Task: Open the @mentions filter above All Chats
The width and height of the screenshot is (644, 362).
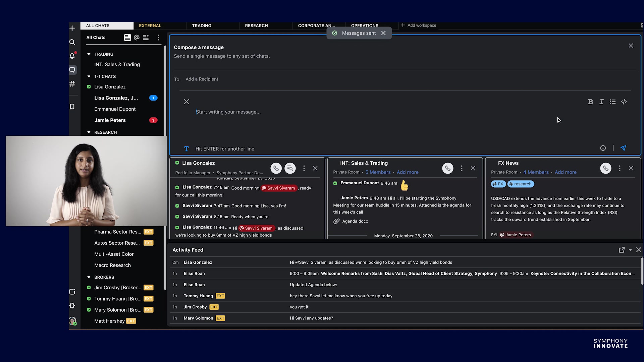Action: pyautogui.click(x=136, y=38)
